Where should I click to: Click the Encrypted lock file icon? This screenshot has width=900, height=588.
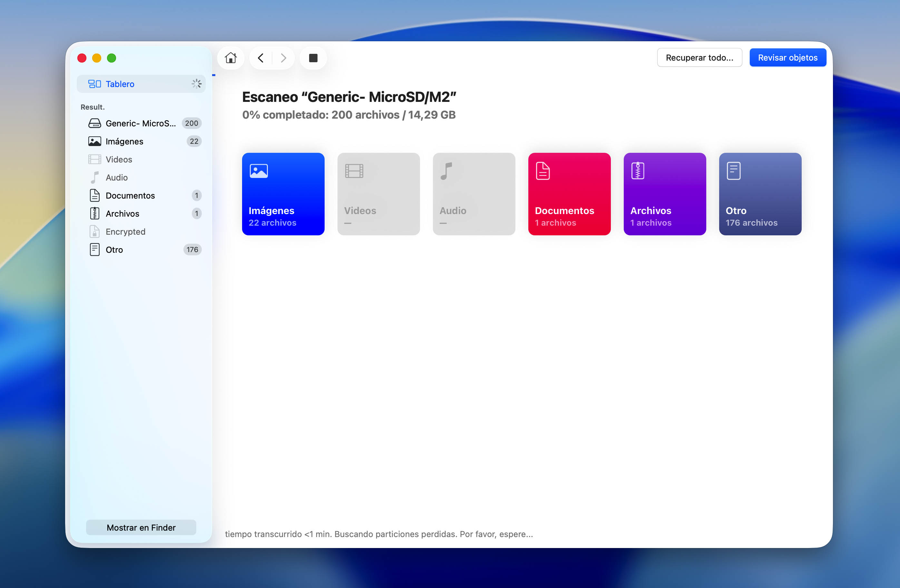(x=94, y=231)
